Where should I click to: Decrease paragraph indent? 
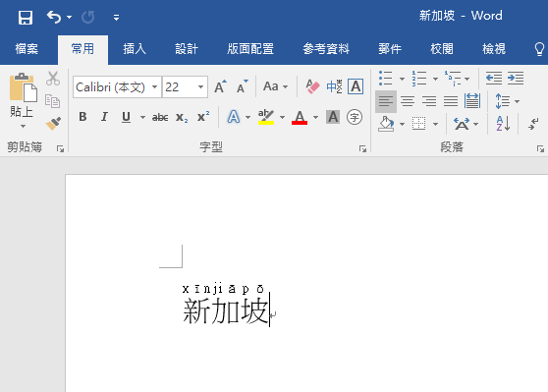494,78
